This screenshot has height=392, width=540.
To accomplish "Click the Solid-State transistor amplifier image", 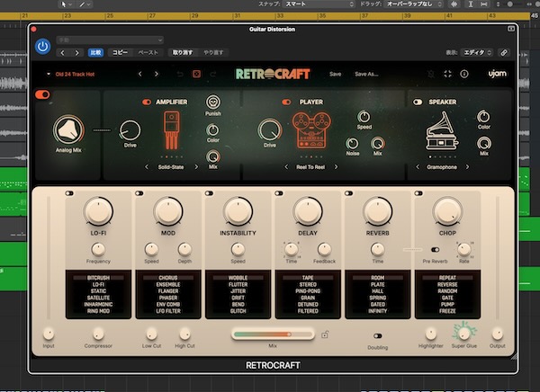I will pos(172,130).
